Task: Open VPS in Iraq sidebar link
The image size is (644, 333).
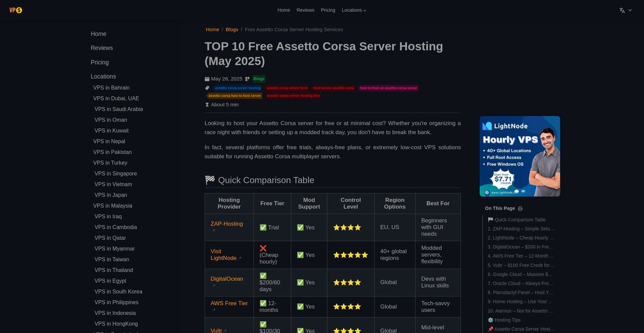Action: [108, 216]
